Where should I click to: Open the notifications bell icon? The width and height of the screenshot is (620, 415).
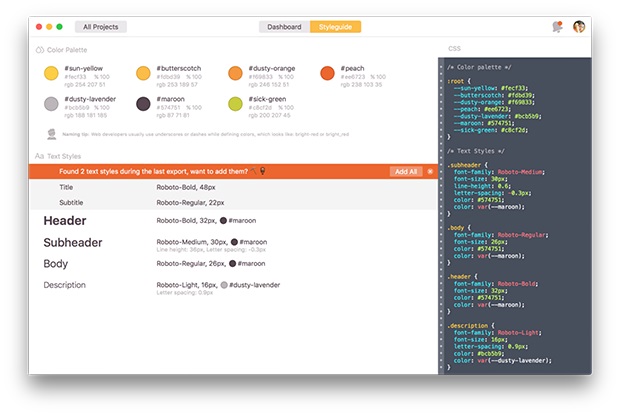(557, 27)
